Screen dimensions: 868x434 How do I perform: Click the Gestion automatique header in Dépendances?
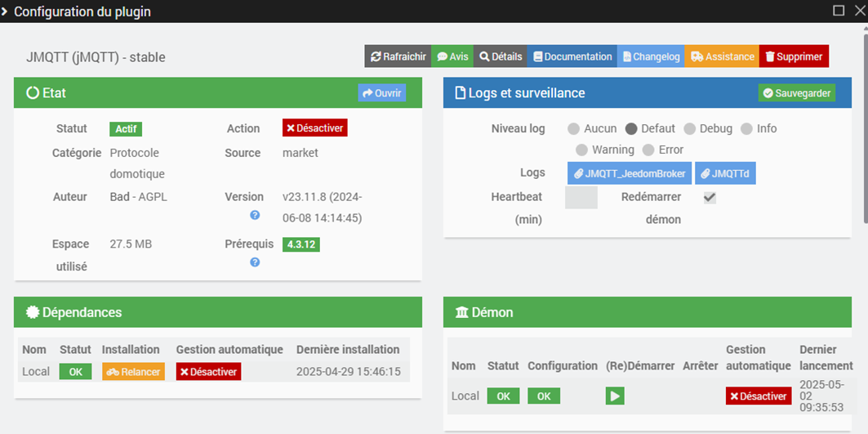pyautogui.click(x=229, y=349)
